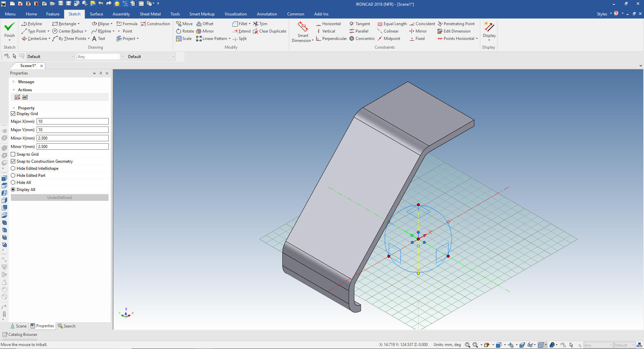Open the Project dropdown arrow
644x349 pixels.
138,39
